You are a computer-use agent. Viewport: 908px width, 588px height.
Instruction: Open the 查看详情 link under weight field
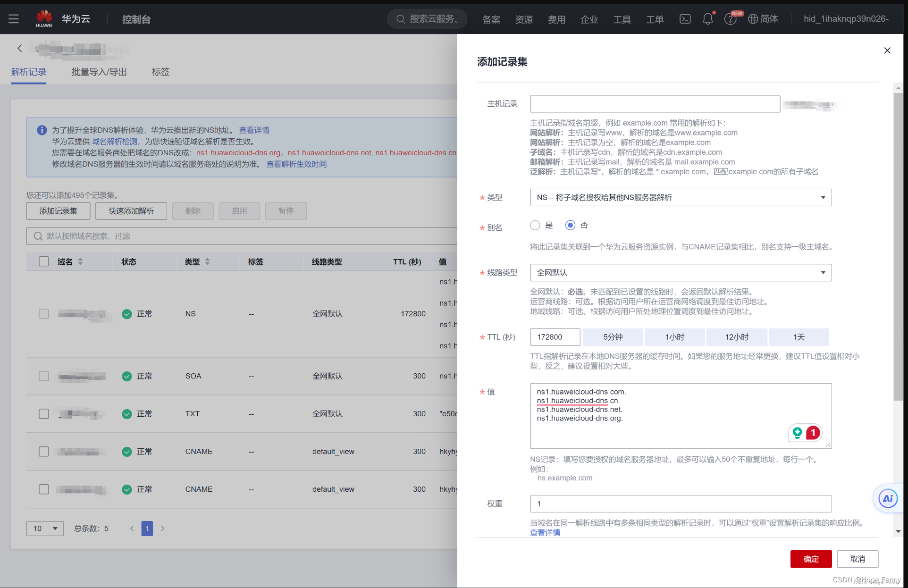tap(545, 532)
